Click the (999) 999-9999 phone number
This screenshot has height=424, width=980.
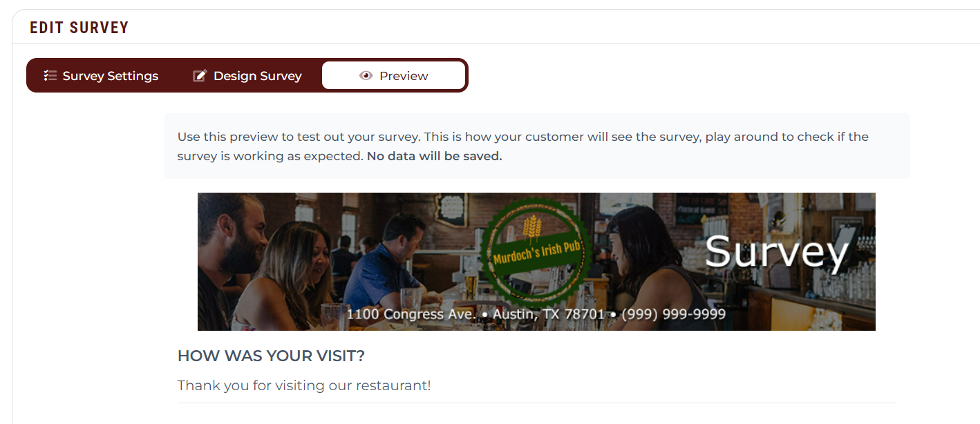tap(674, 314)
